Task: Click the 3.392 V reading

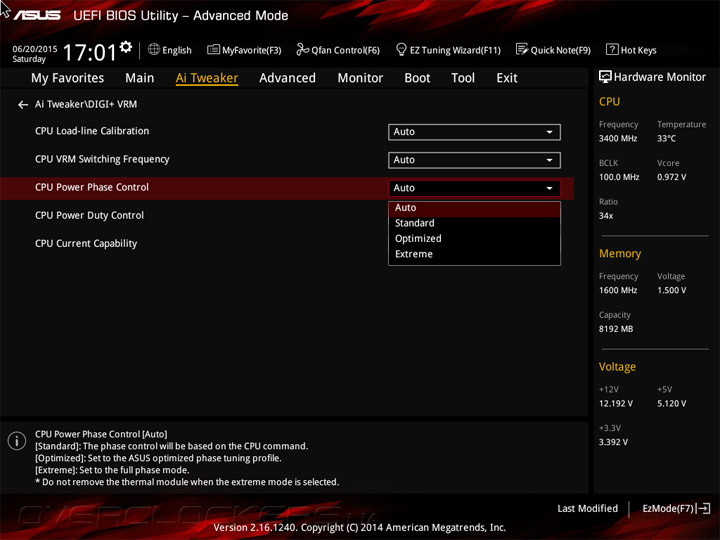Action: (x=613, y=442)
